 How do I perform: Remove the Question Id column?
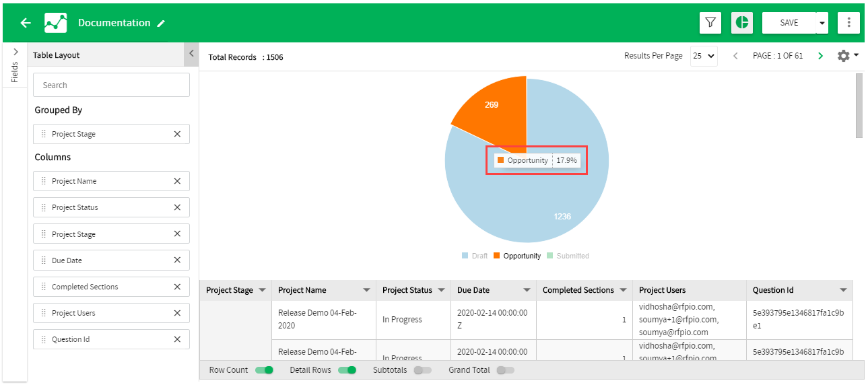coord(177,339)
